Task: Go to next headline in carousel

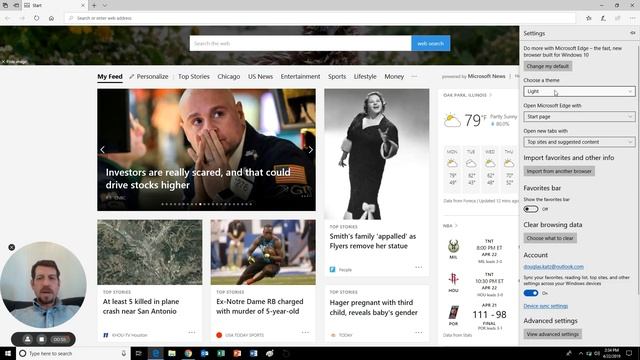Action: (x=311, y=150)
